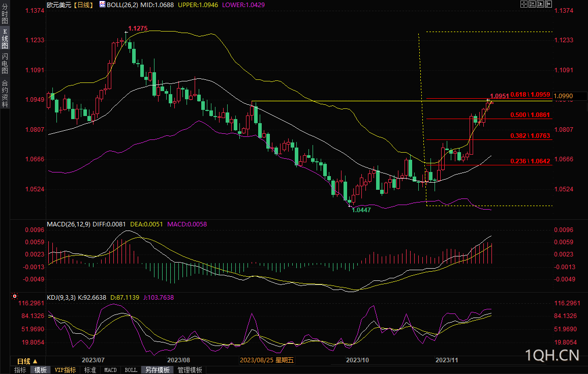Click the BOLL indicator chart icon
This screenshot has width=588, height=374.
[x=102, y=4]
